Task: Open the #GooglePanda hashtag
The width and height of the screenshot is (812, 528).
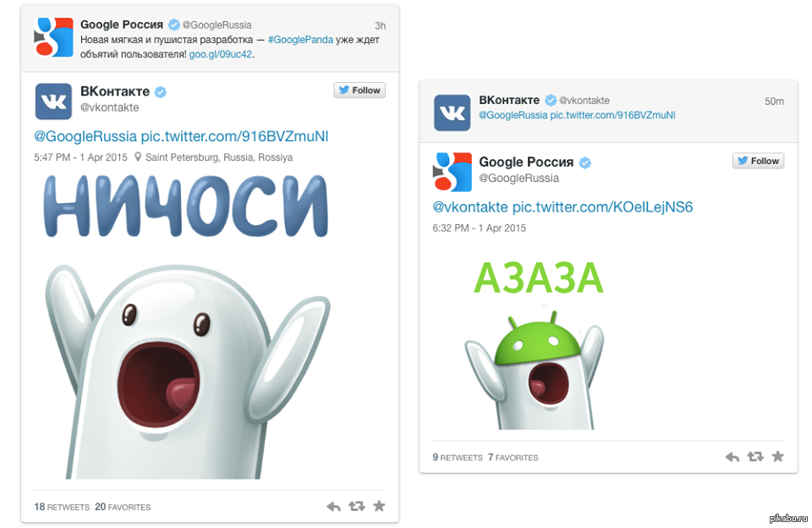Action: pyautogui.click(x=300, y=40)
